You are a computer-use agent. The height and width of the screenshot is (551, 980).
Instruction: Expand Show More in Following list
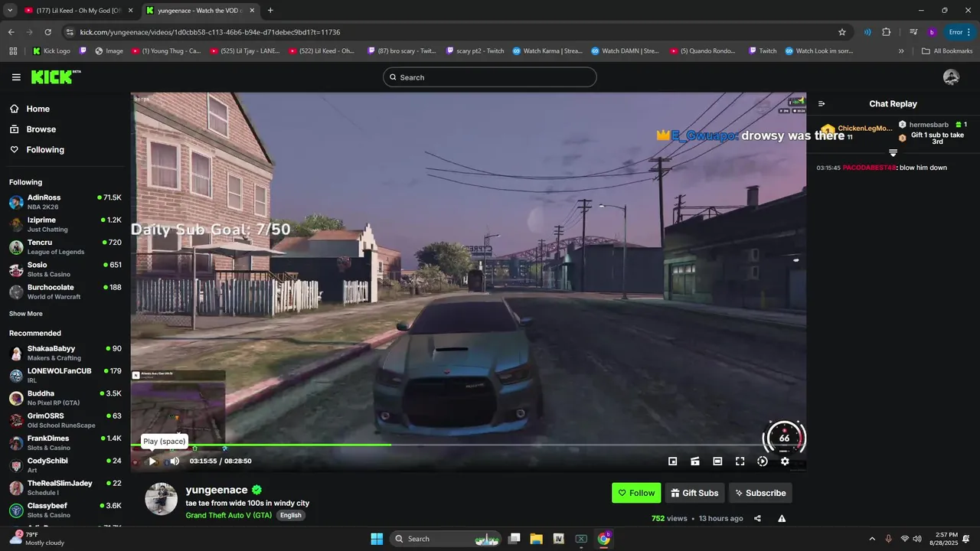26,314
